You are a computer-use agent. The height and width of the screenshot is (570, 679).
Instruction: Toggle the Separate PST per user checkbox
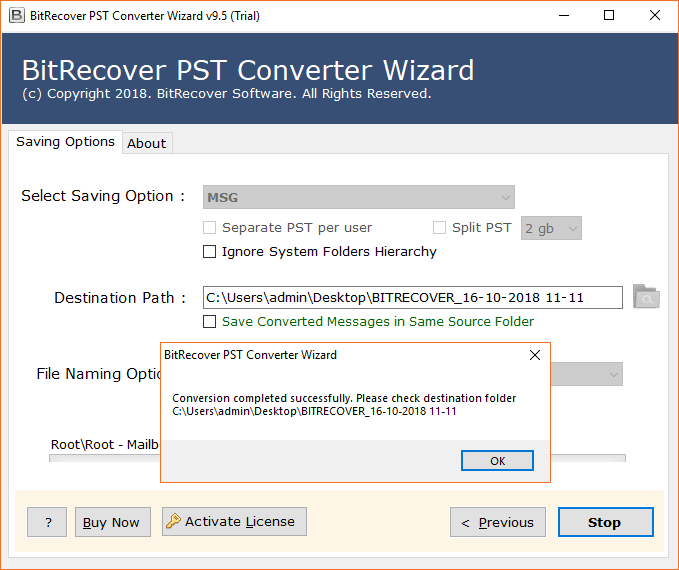tap(210, 227)
